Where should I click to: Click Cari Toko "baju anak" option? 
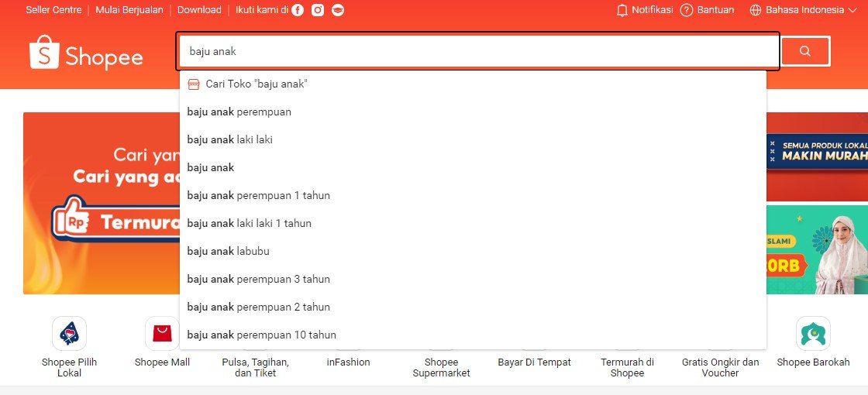[473, 84]
